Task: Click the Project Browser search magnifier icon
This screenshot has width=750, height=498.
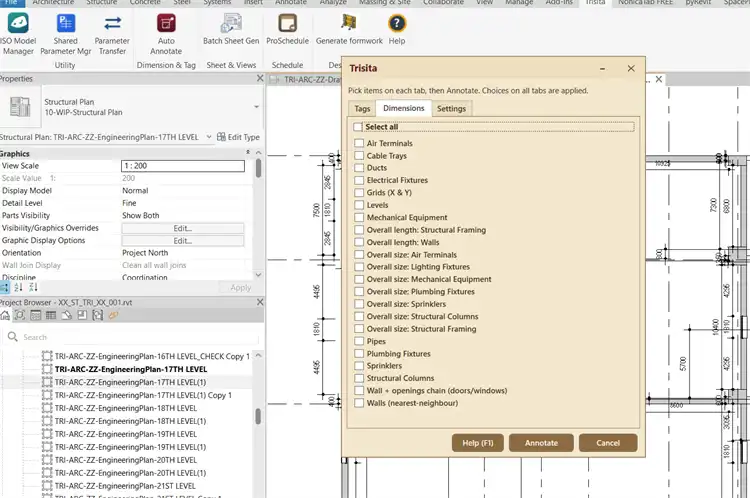Action: [12, 337]
